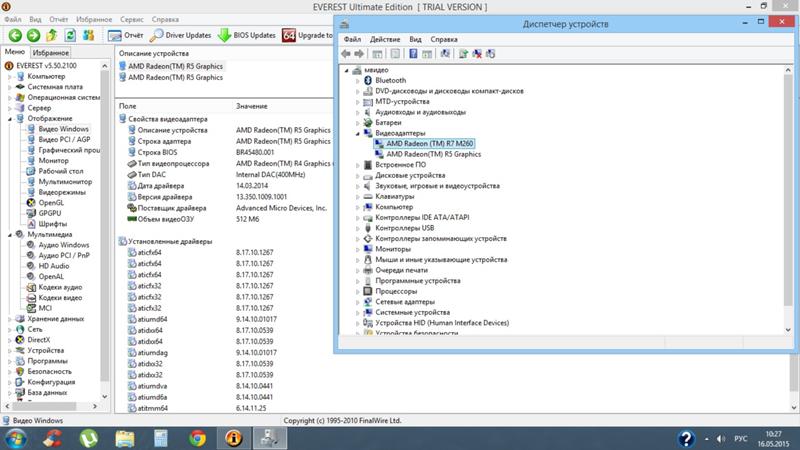The height and width of the screenshot is (450, 800).
Task: Click Back arrow in Device Manager toolbar
Action: point(346,54)
